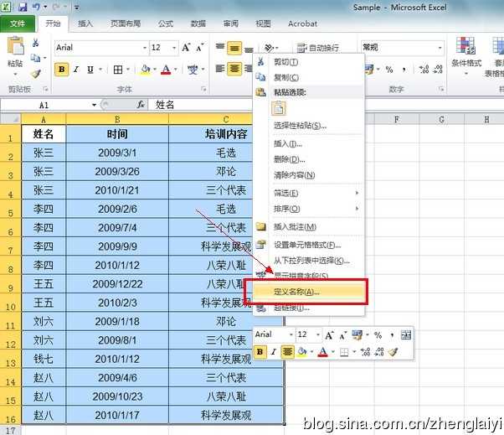
Task: Expand the 筛选(E) submenu
Action: [x=309, y=193]
